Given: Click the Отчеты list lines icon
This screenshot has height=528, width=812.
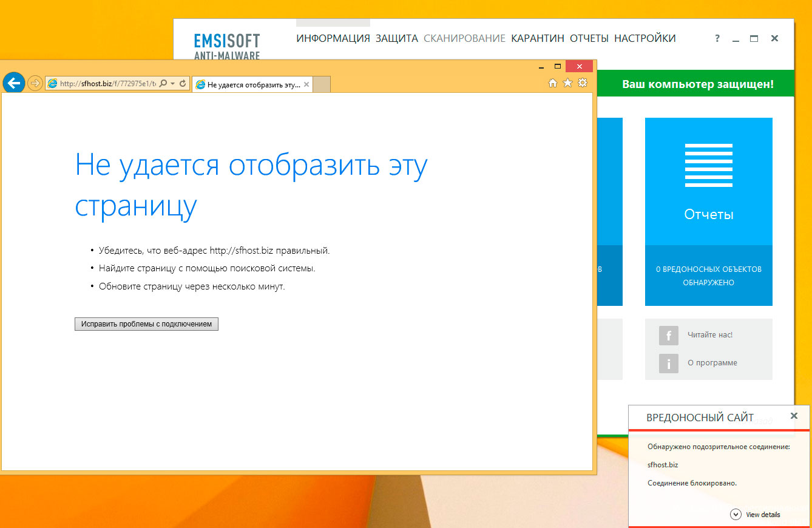Looking at the screenshot, I should [x=709, y=165].
